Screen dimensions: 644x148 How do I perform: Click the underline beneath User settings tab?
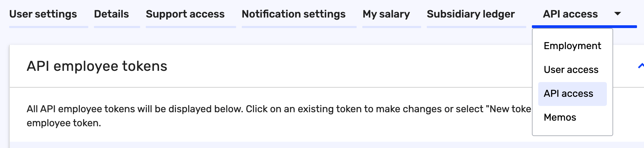(48, 27)
